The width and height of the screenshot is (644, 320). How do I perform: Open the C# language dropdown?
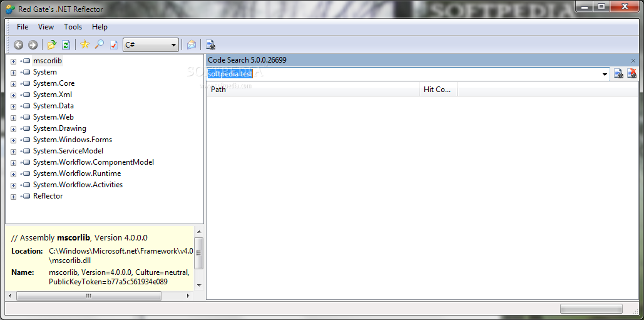(x=173, y=45)
